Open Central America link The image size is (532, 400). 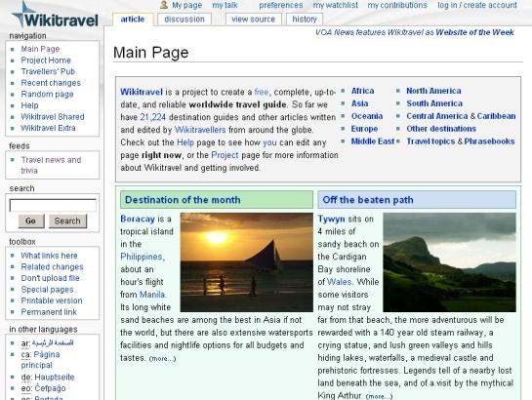(437, 116)
